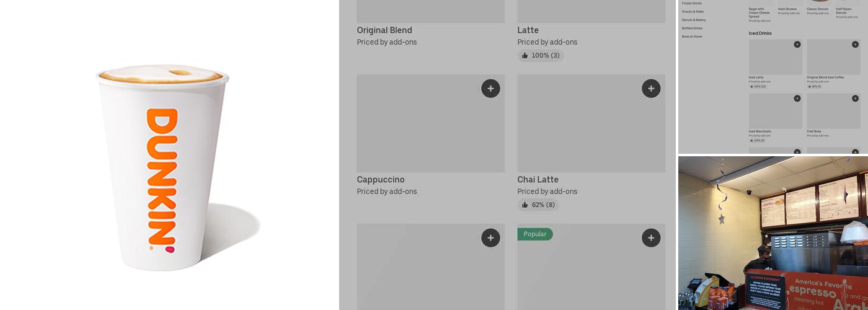Click the Cappuccino item name
The image size is (868, 310).
381,180
